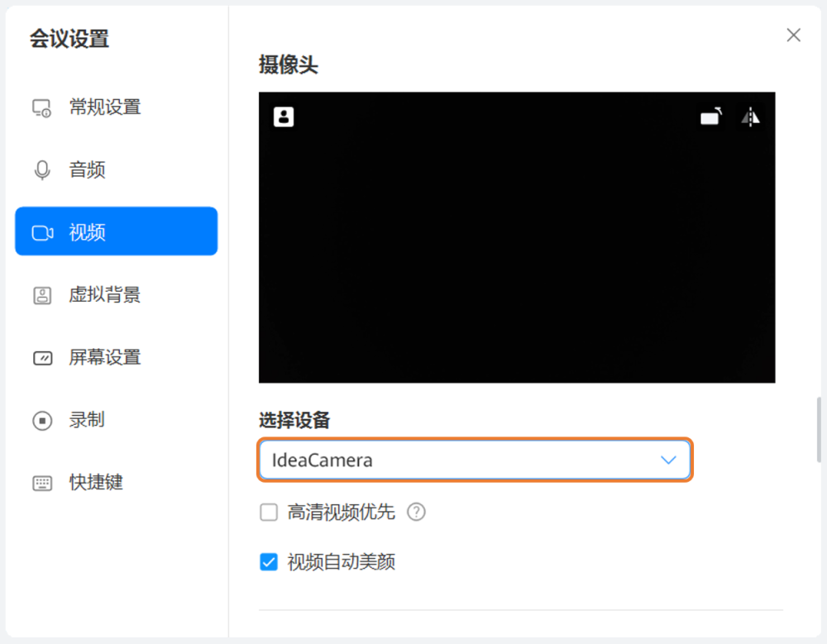Open 虚拟背景 via its portrait icon
This screenshot has height=644, width=827.
click(x=41, y=294)
